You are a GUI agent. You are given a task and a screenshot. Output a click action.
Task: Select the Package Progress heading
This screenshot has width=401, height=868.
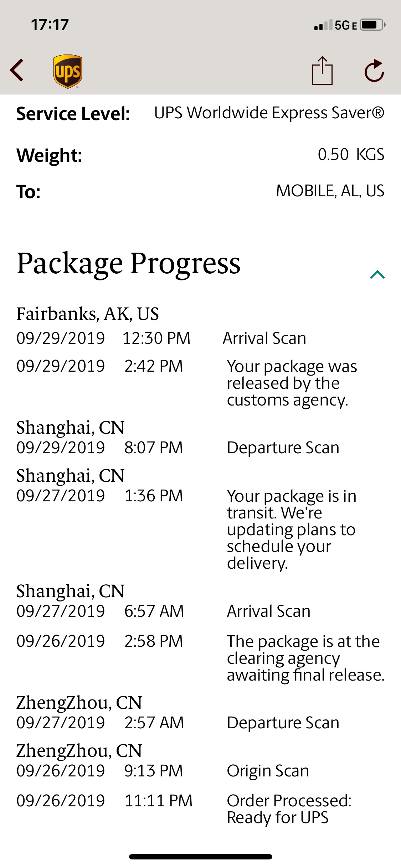click(x=128, y=264)
